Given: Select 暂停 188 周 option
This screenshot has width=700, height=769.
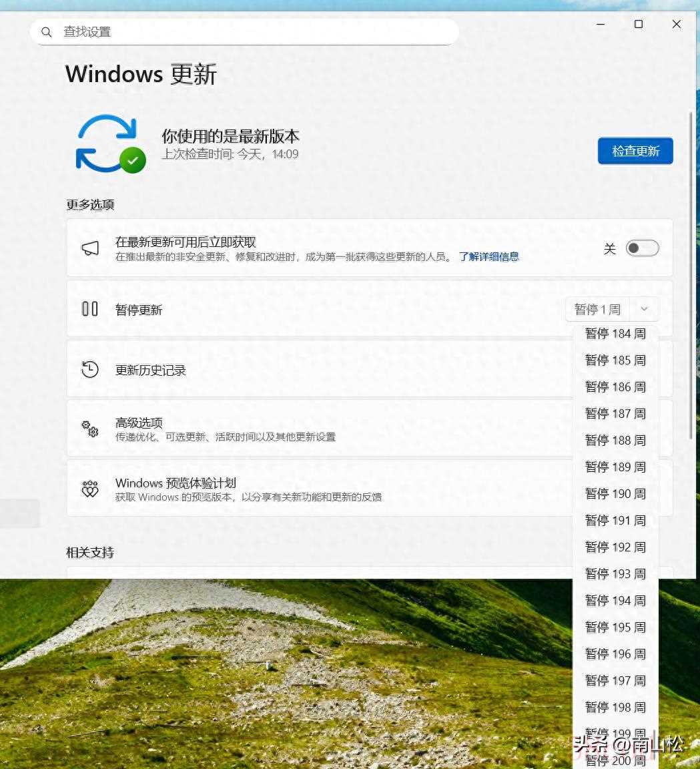Looking at the screenshot, I should 615,441.
